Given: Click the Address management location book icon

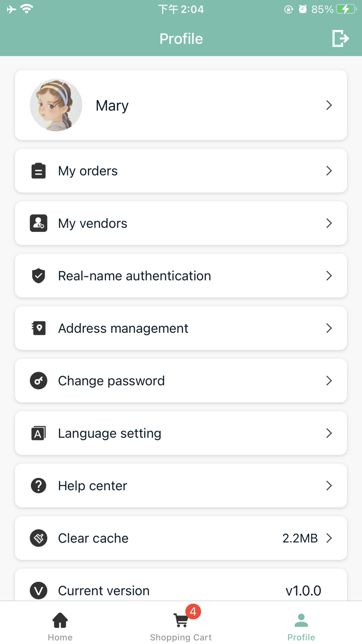Looking at the screenshot, I should (38, 328).
